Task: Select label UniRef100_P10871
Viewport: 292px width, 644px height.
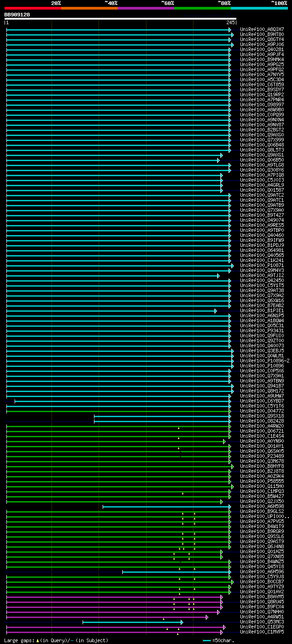Action: point(262,265)
